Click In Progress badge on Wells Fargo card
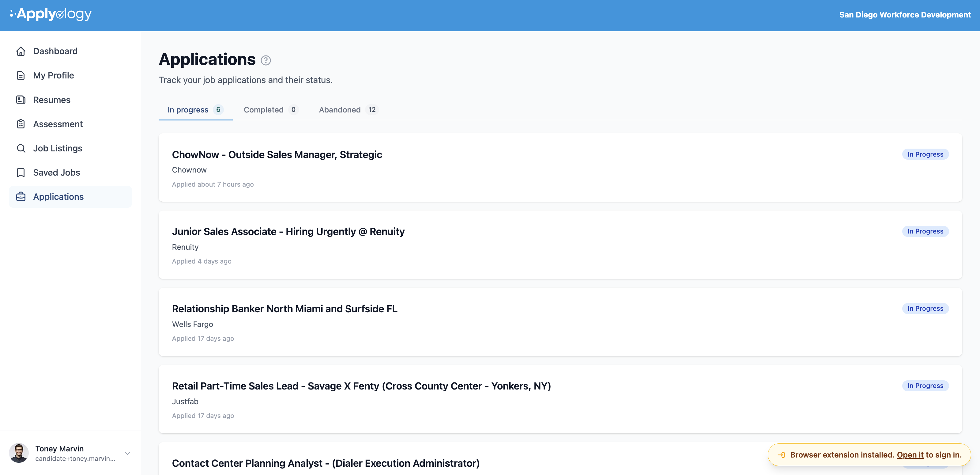Viewport: 980px width, 475px height. tap(925, 308)
